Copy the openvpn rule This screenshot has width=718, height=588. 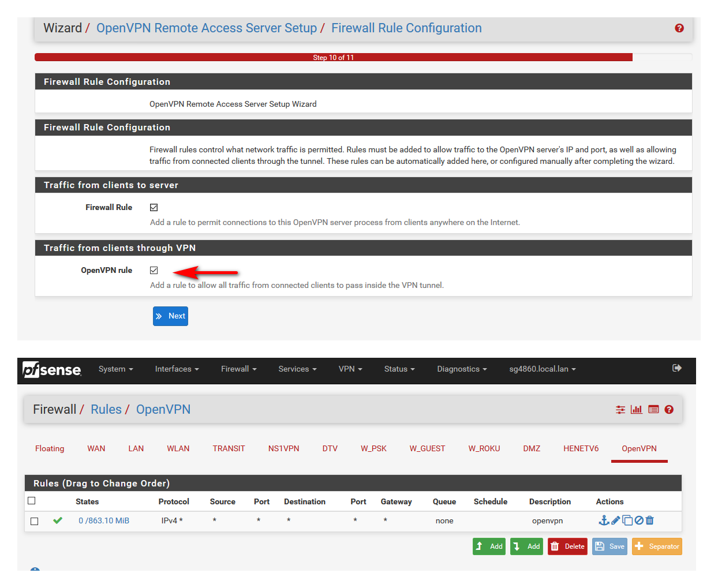627,520
